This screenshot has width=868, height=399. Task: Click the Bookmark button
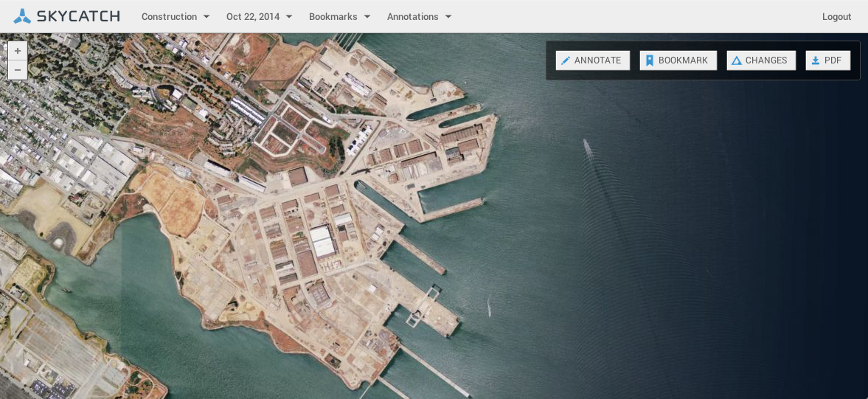(678, 60)
